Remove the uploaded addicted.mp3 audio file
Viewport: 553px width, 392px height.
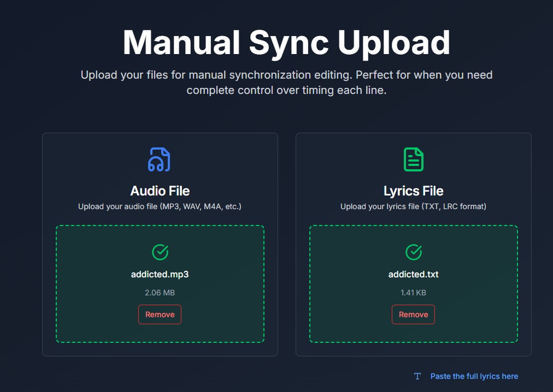(x=160, y=314)
